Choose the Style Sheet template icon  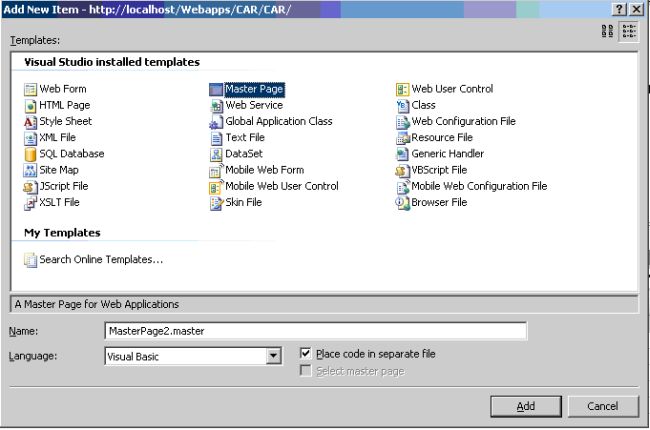point(30,122)
